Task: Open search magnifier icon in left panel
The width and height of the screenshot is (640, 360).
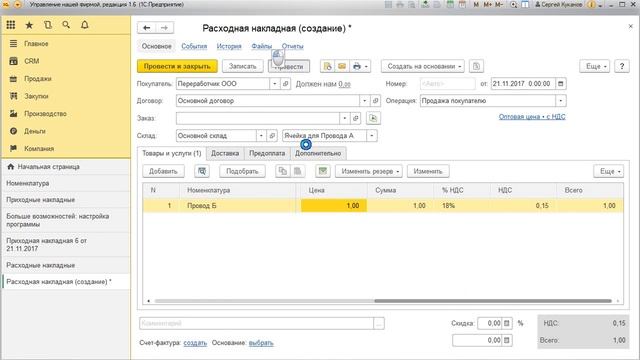Action: (66, 25)
